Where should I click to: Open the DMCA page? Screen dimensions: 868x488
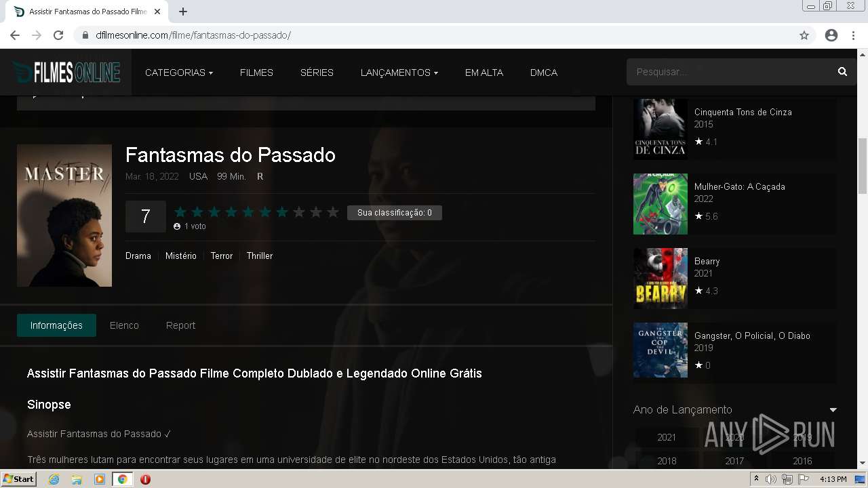[544, 73]
